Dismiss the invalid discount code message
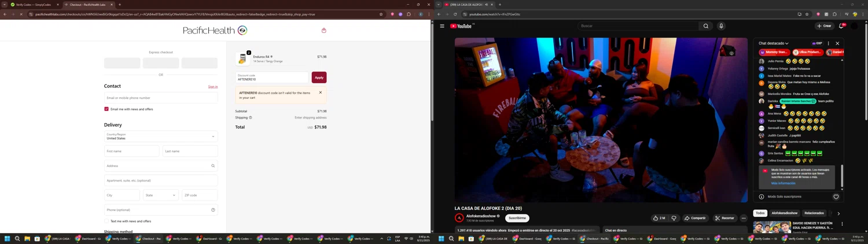 (x=321, y=93)
